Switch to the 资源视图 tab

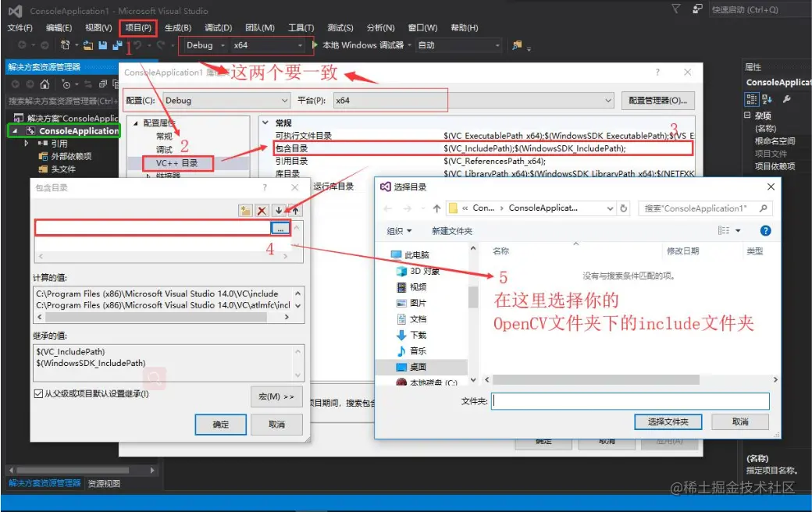(x=104, y=484)
